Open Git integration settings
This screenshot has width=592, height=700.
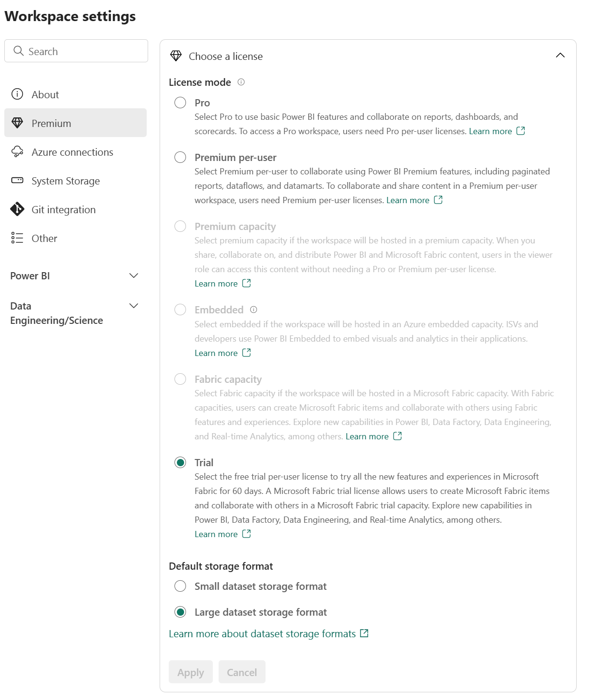click(x=75, y=209)
